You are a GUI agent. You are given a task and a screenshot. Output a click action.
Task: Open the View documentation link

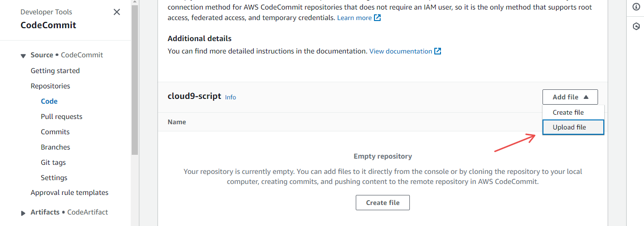401,51
